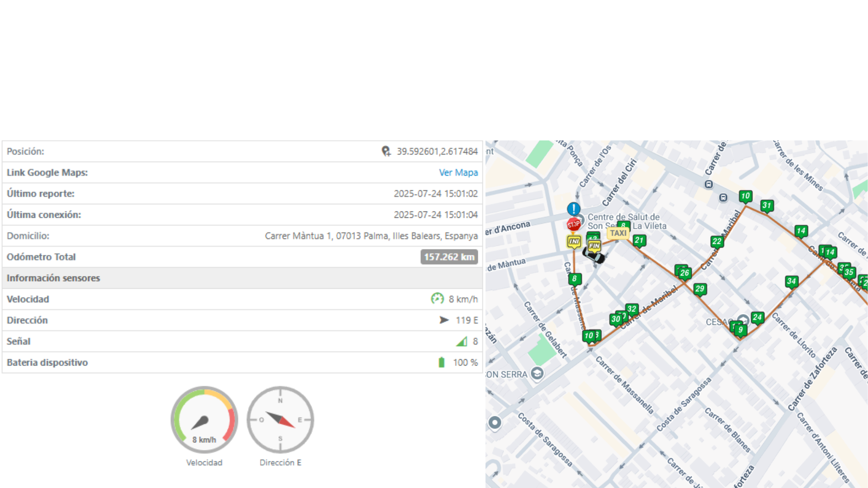Click green speed marker number 29
The image size is (868, 488).
click(x=700, y=289)
